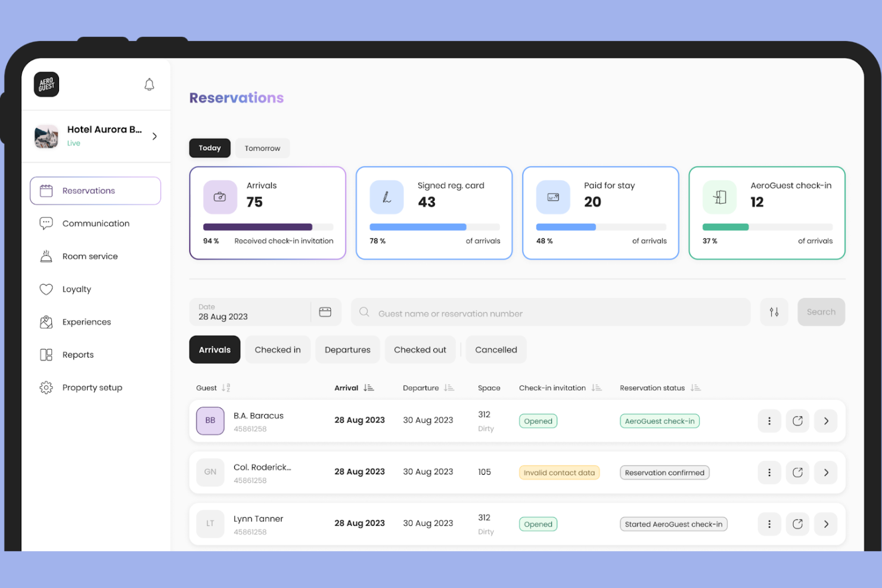Select the Reports sidebar icon
Screen dimensions: 882x588
46,354
